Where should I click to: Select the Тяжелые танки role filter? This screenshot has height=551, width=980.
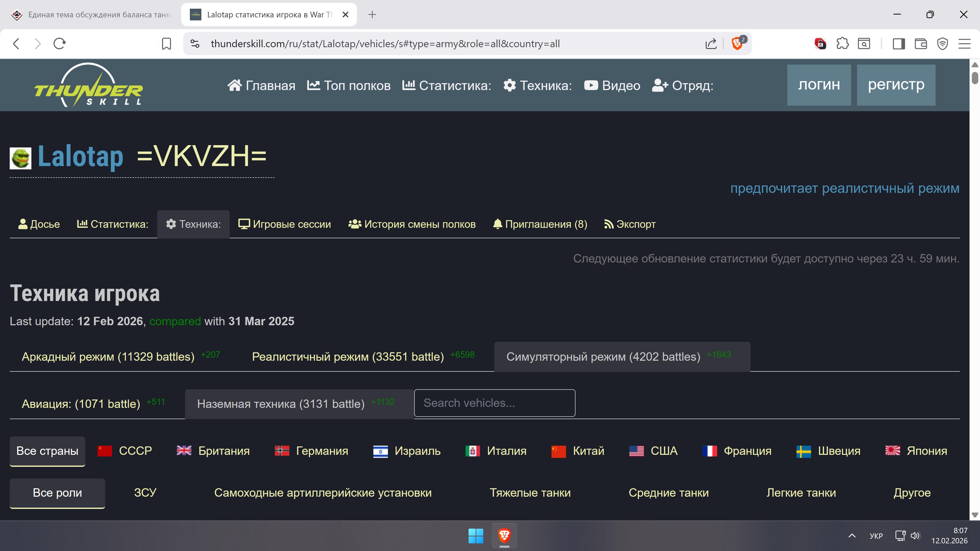[530, 493]
